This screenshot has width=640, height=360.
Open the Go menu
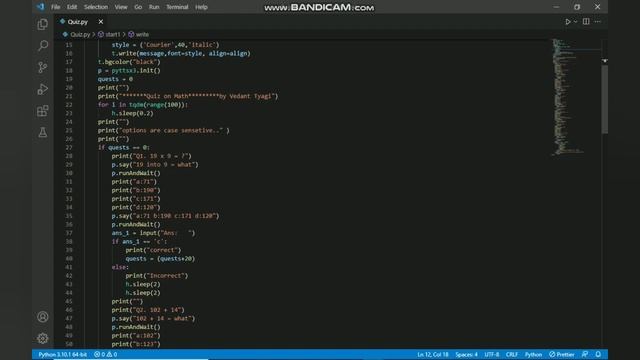(138, 7)
